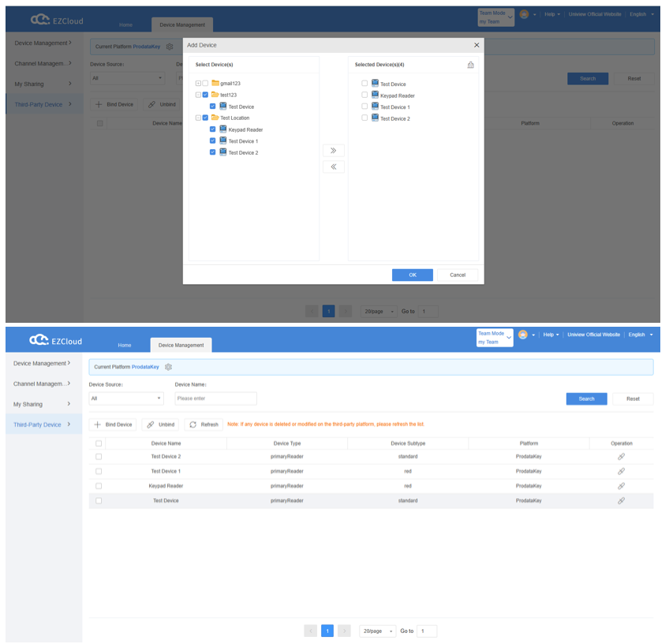The image size is (669, 644).
Task: Expand the gmail123 tree folder
Action: (x=198, y=83)
